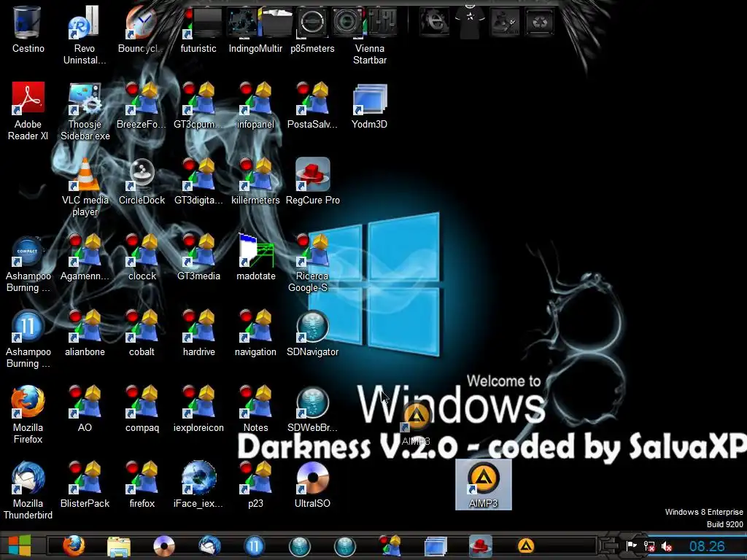This screenshot has width=747, height=560.
Task: Select the Vienna Startbar desktop shortcut
Action: [x=370, y=35]
